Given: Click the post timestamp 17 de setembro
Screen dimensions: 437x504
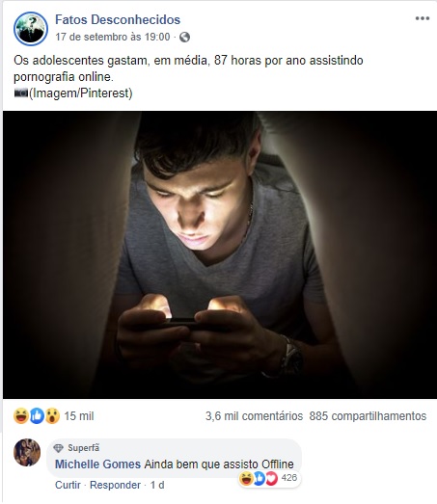Looking at the screenshot, I should click(112, 37).
